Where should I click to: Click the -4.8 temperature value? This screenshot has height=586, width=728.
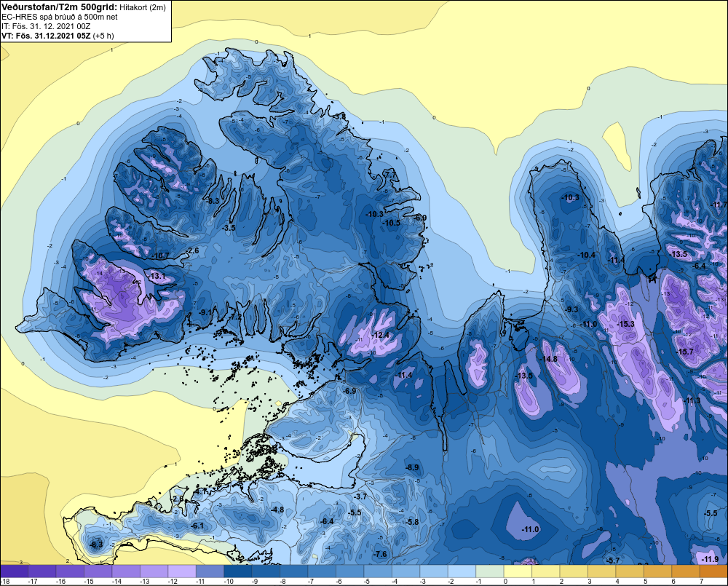coord(277,510)
